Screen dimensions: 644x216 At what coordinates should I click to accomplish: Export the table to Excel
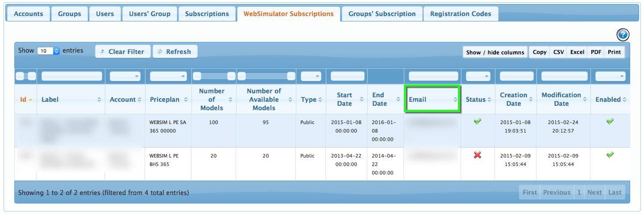[x=577, y=52]
